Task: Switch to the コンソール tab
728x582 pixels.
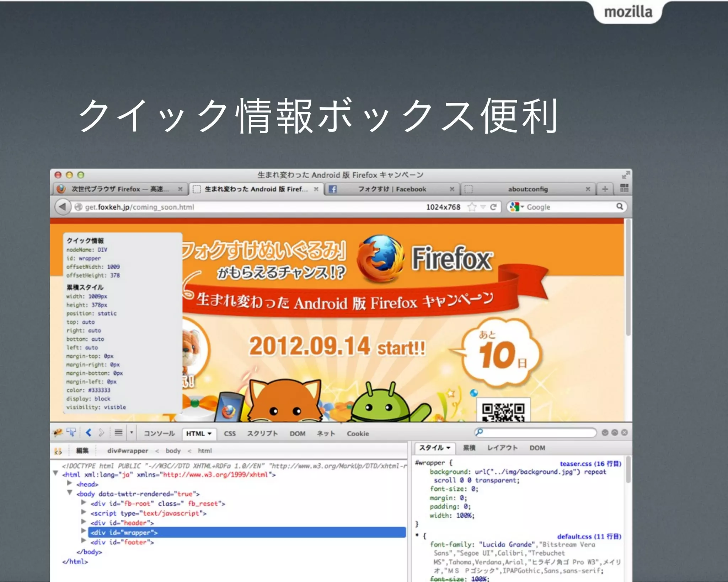Action: pos(159,433)
